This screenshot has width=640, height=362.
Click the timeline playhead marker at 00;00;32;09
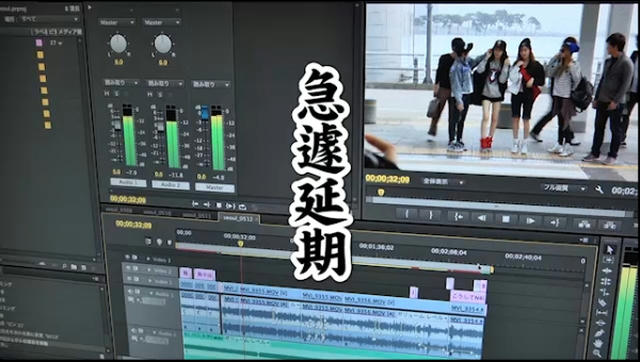tap(240, 244)
